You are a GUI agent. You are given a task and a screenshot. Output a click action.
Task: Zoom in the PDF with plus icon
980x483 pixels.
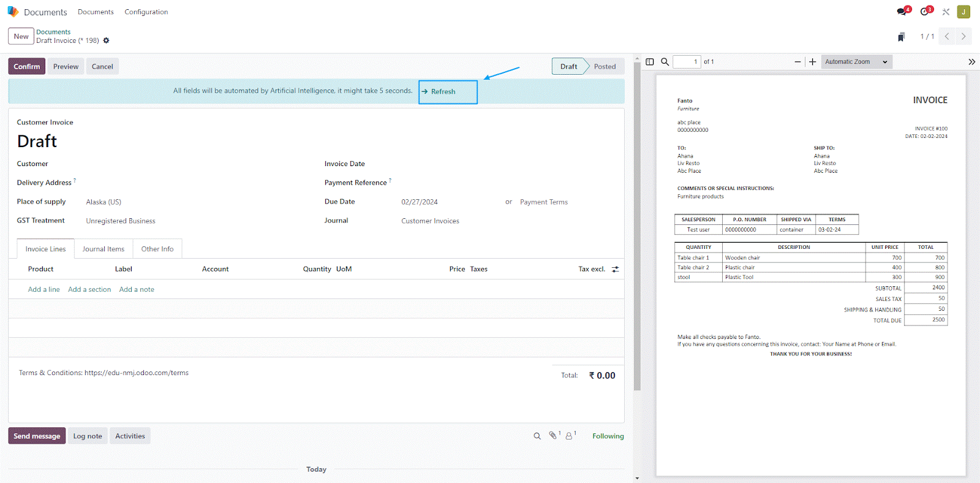813,62
